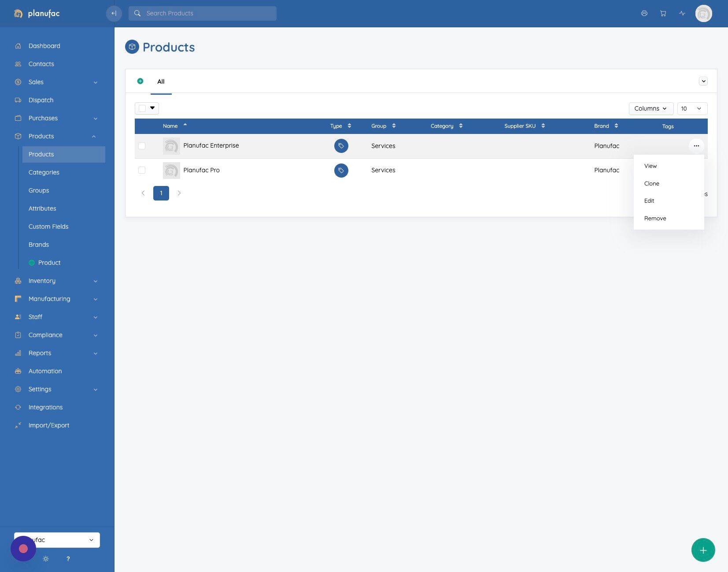Image resolution: width=728 pixels, height=572 pixels.
Task: Click the planufac logo icon
Action: click(x=18, y=14)
